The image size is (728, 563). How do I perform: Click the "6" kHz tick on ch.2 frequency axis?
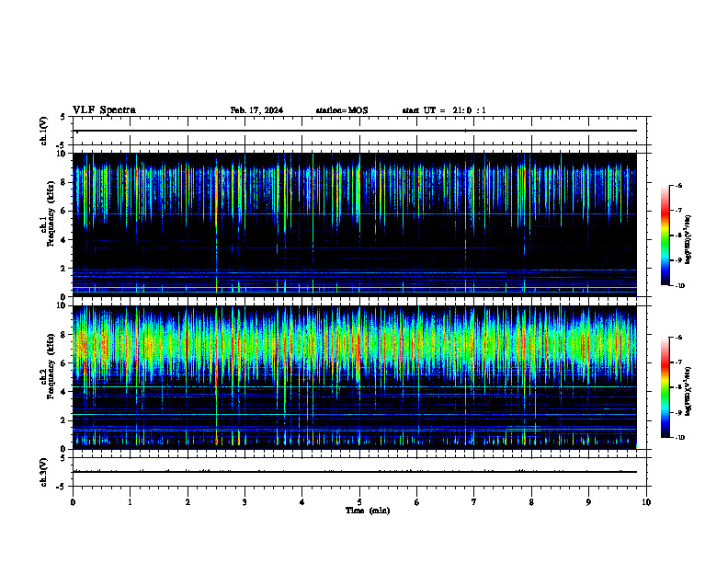(64, 363)
